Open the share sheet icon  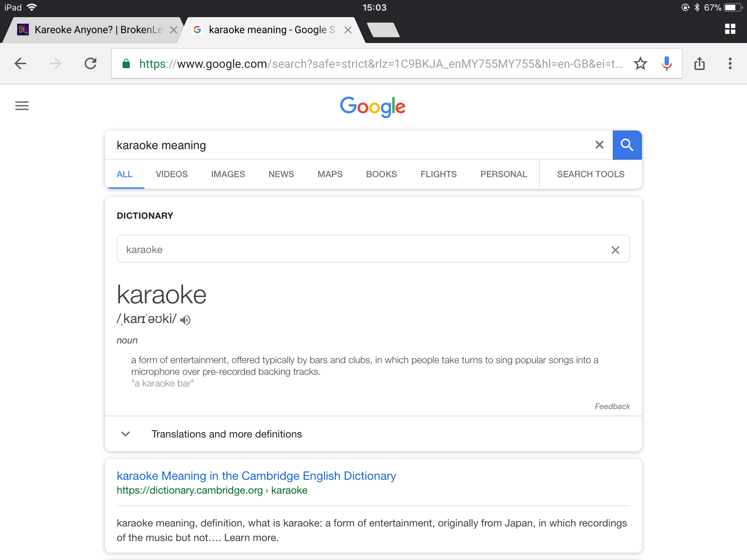[699, 63]
